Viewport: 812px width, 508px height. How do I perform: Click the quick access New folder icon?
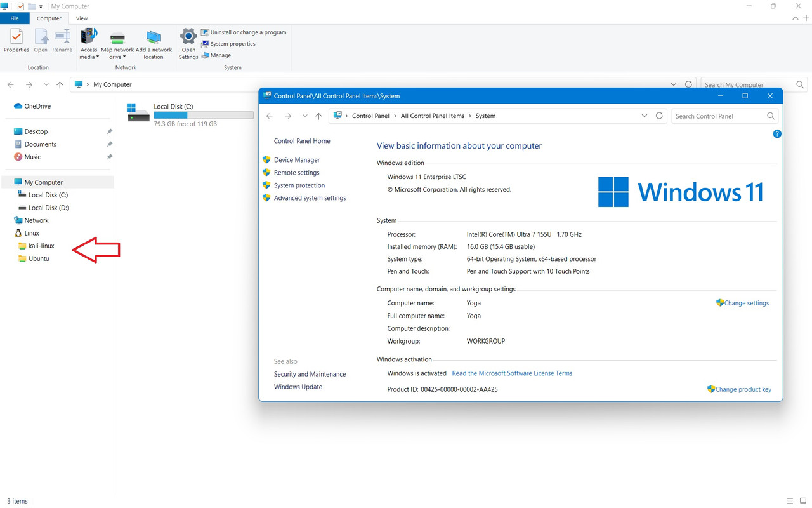[32, 6]
